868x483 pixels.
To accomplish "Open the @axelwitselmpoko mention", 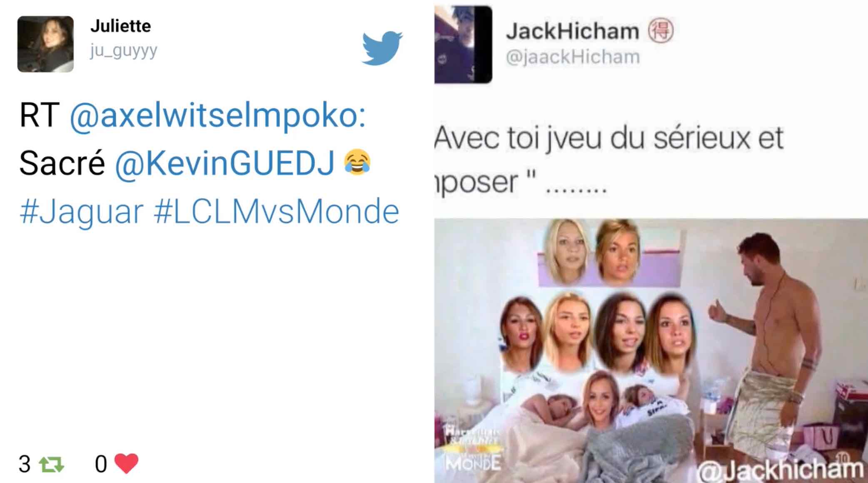I will pos(217,115).
